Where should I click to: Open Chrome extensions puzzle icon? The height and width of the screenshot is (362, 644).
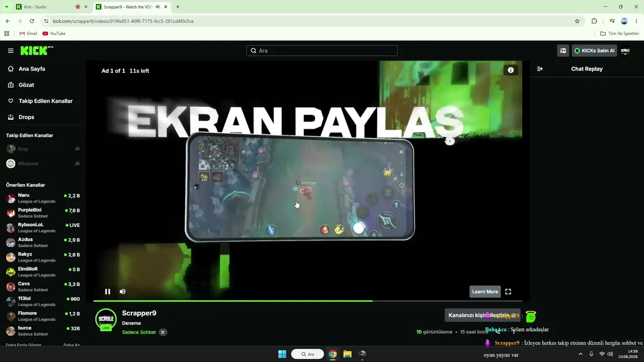click(x=594, y=21)
